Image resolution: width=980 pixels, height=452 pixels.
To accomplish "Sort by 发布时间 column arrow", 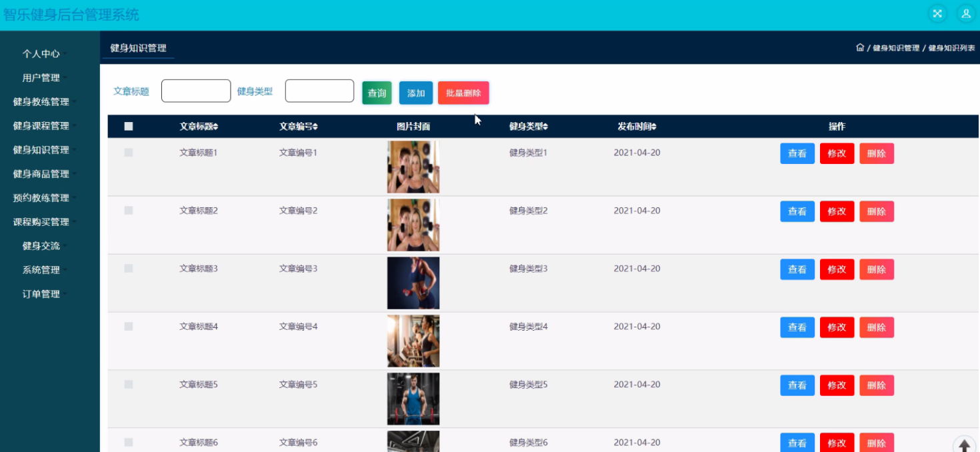I will tap(654, 127).
